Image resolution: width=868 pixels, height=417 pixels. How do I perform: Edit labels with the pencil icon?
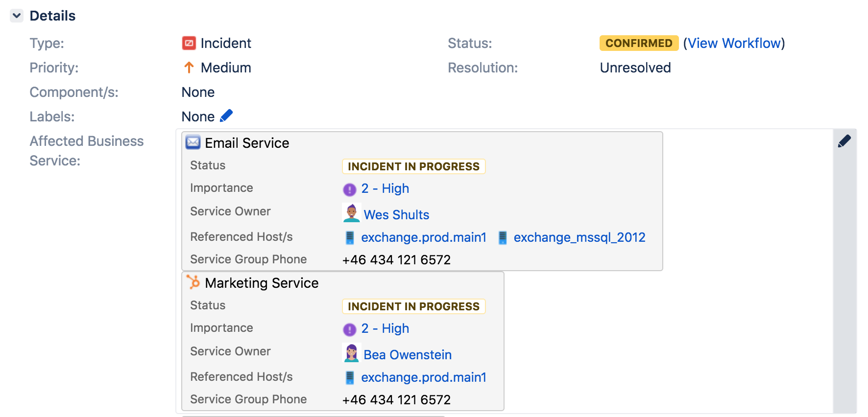(226, 116)
